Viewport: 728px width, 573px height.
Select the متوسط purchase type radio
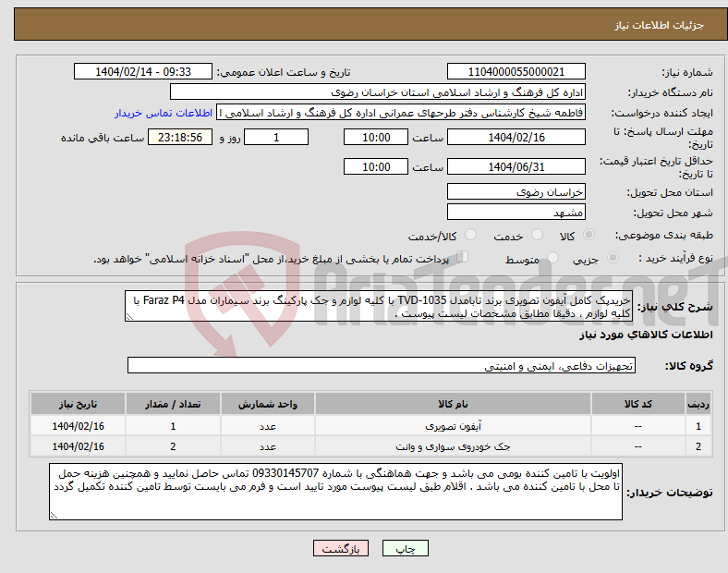click(552, 258)
